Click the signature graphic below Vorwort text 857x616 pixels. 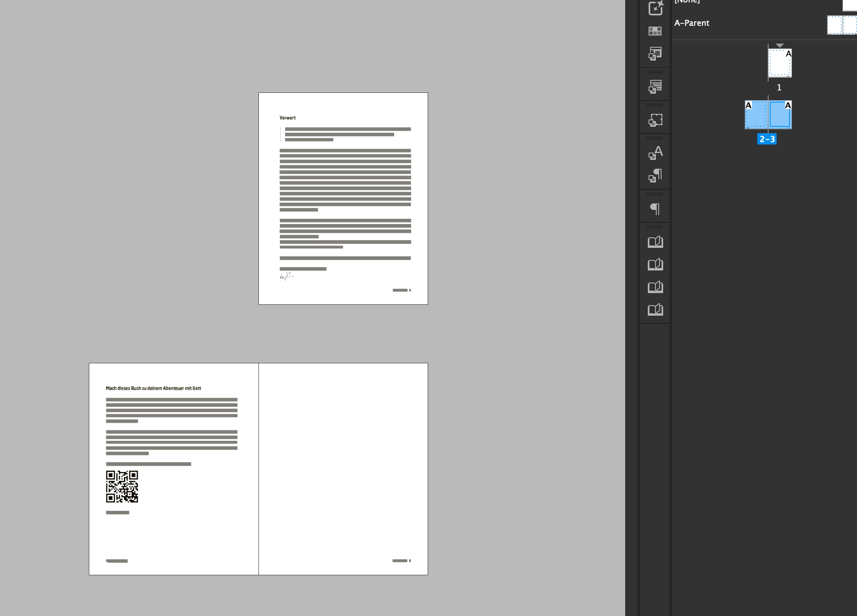(286, 276)
